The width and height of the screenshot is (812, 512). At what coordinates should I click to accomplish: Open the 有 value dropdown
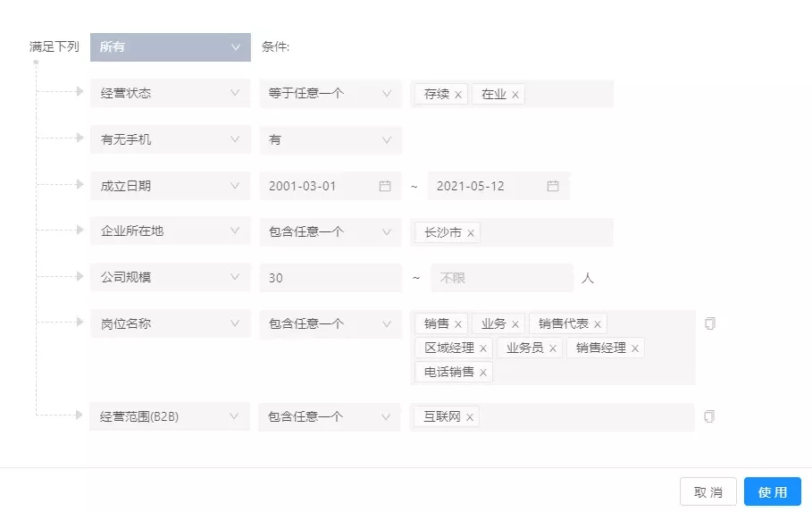(331, 140)
